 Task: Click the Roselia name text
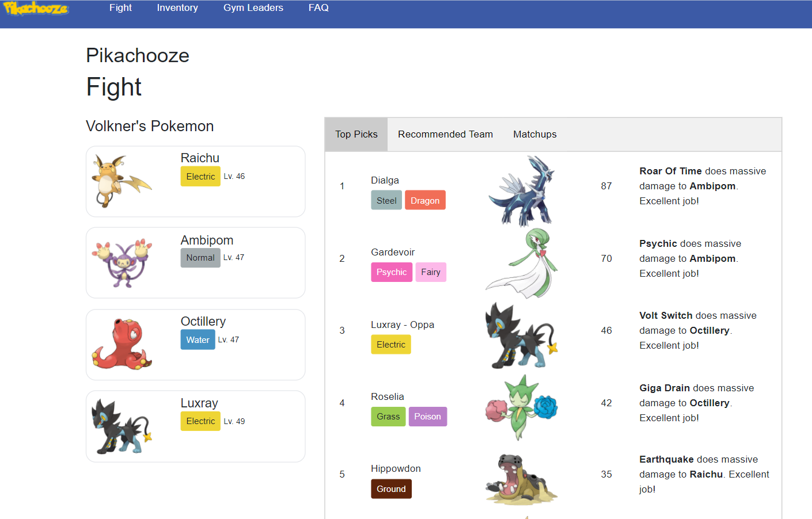tap(388, 396)
